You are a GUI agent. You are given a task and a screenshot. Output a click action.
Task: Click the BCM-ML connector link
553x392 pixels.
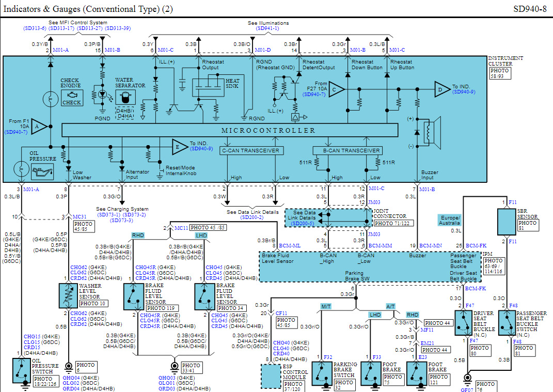point(290,245)
